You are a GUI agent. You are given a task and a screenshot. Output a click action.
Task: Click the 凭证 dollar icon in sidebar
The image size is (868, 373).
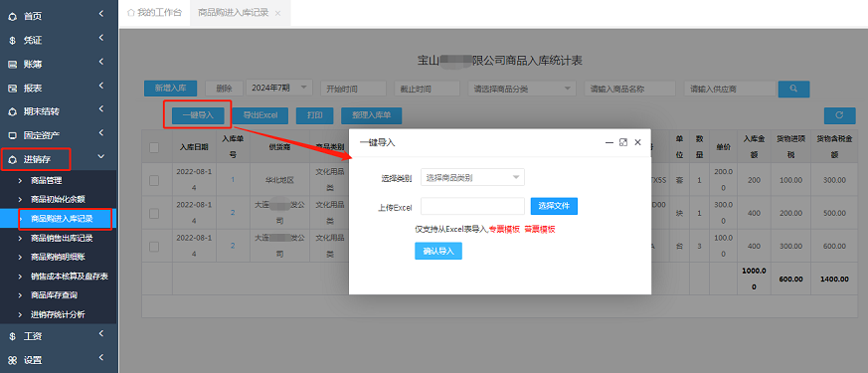pos(12,41)
